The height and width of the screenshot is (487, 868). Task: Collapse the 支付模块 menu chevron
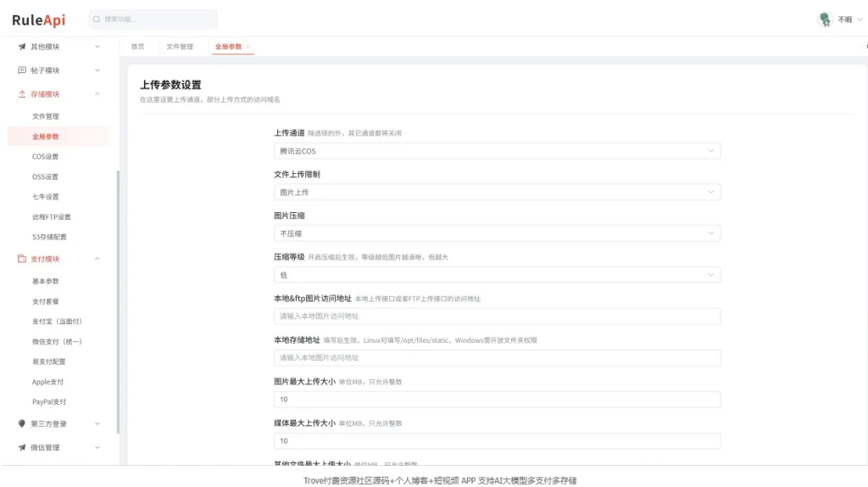(97, 259)
